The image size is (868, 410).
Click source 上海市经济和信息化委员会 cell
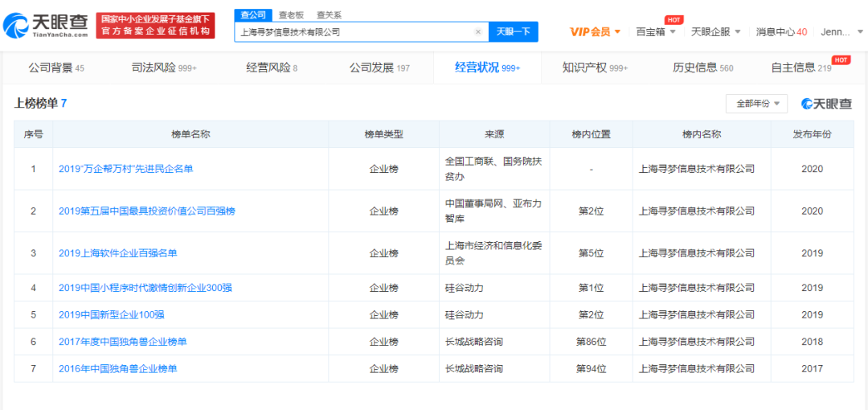(x=493, y=253)
